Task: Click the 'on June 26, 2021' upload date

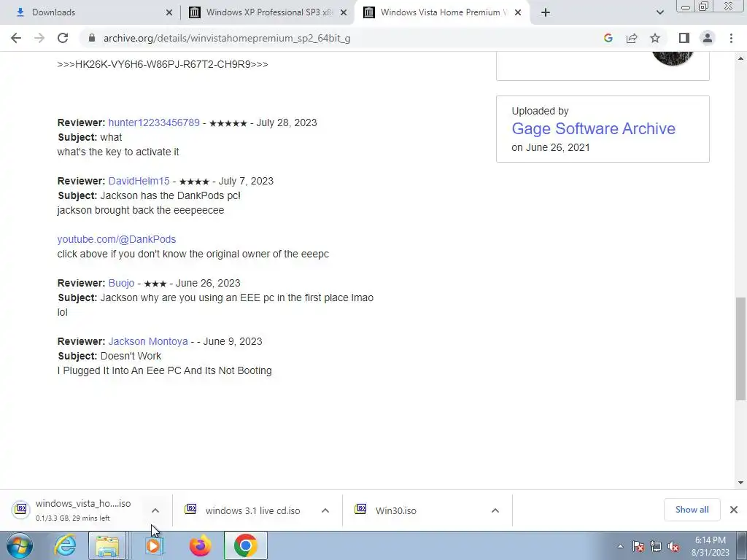Action: click(551, 147)
